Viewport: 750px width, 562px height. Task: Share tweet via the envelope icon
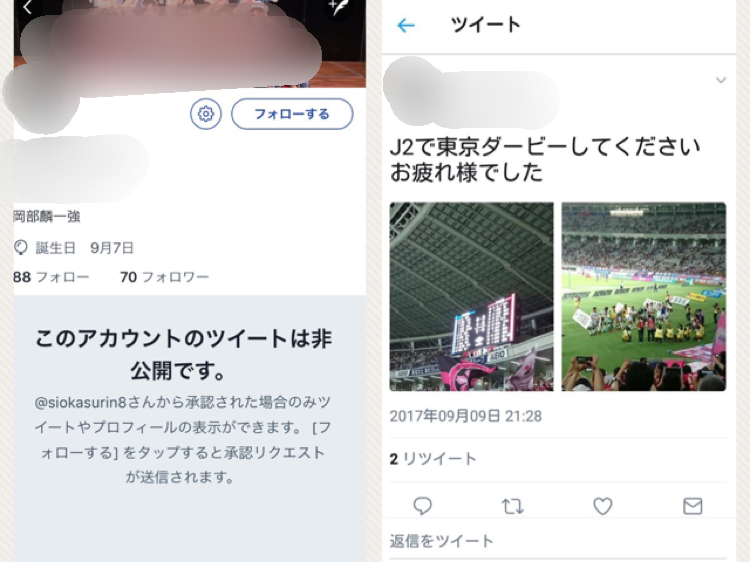(x=693, y=506)
